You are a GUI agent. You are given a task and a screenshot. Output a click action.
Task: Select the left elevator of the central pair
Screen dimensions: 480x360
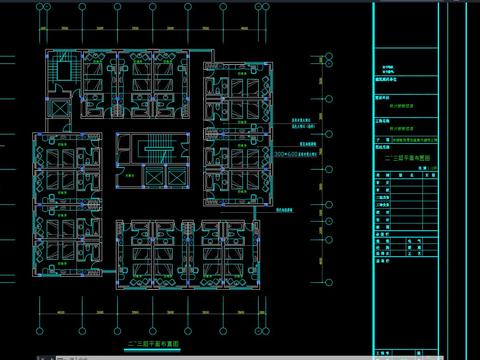pyautogui.click(x=154, y=176)
